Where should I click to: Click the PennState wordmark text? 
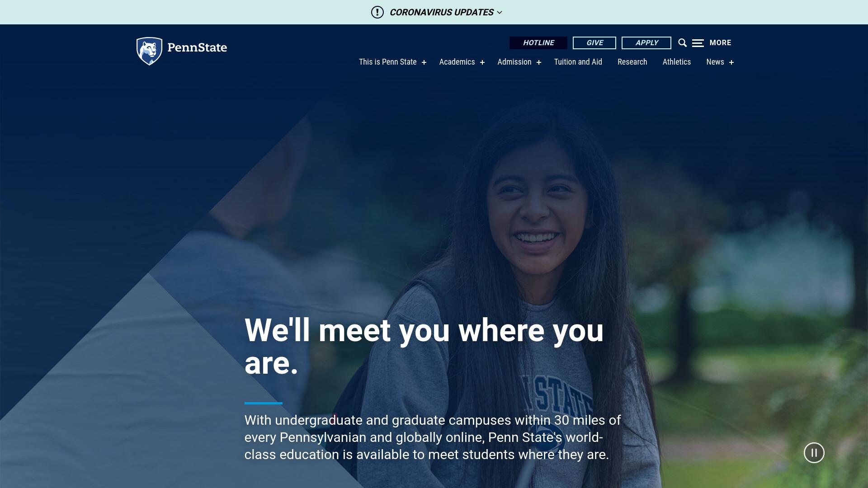[x=197, y=47]
